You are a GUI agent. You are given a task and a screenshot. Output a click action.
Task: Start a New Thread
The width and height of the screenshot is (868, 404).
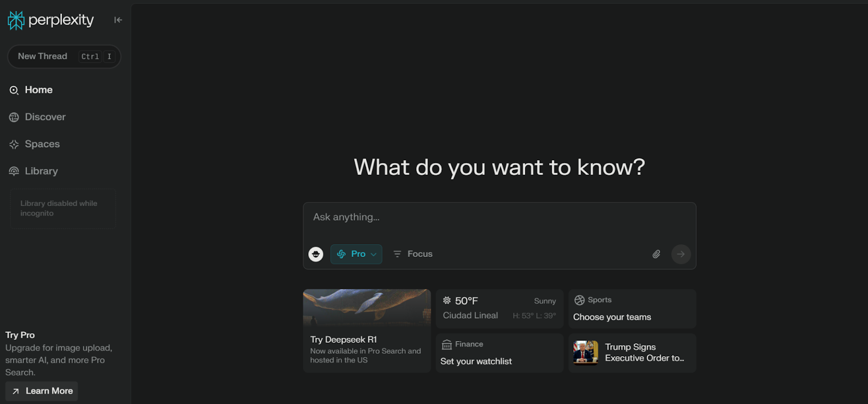(x=64, y=56)
